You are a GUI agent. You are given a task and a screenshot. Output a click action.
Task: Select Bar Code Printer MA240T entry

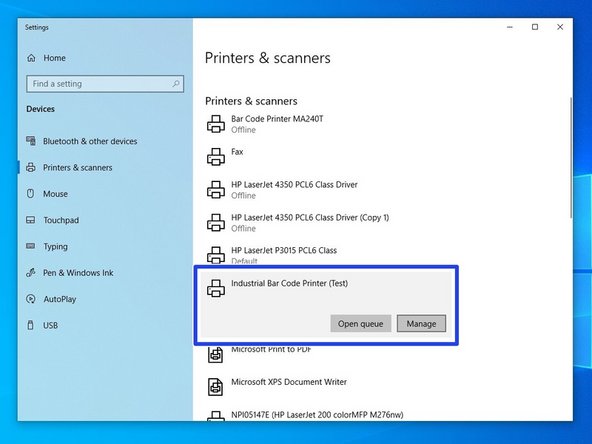point(277,119)
